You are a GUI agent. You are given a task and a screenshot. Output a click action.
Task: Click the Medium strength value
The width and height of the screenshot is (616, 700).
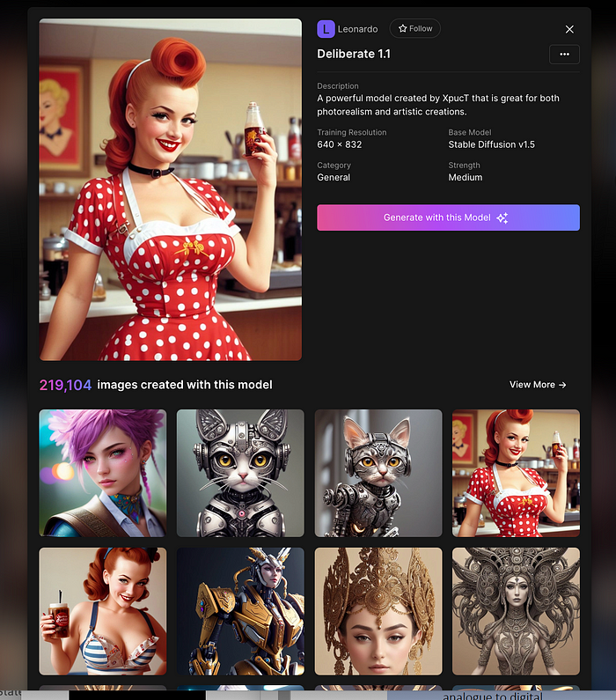pos(466,177)
